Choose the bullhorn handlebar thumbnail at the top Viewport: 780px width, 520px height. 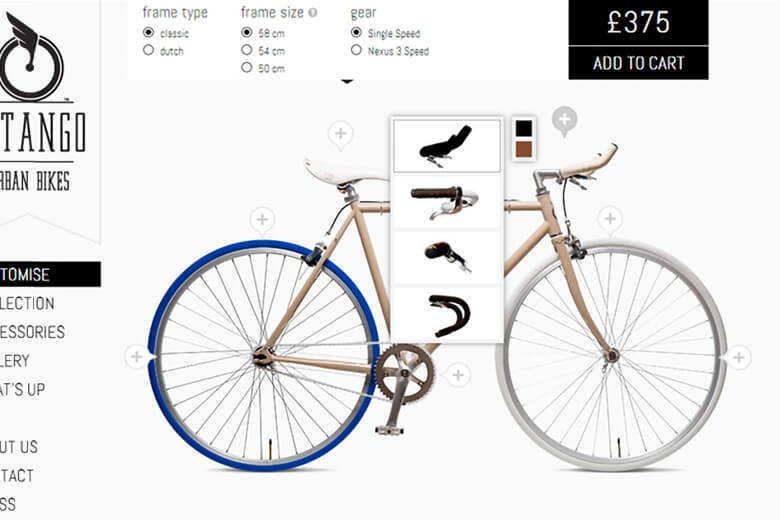pos(447,146)
